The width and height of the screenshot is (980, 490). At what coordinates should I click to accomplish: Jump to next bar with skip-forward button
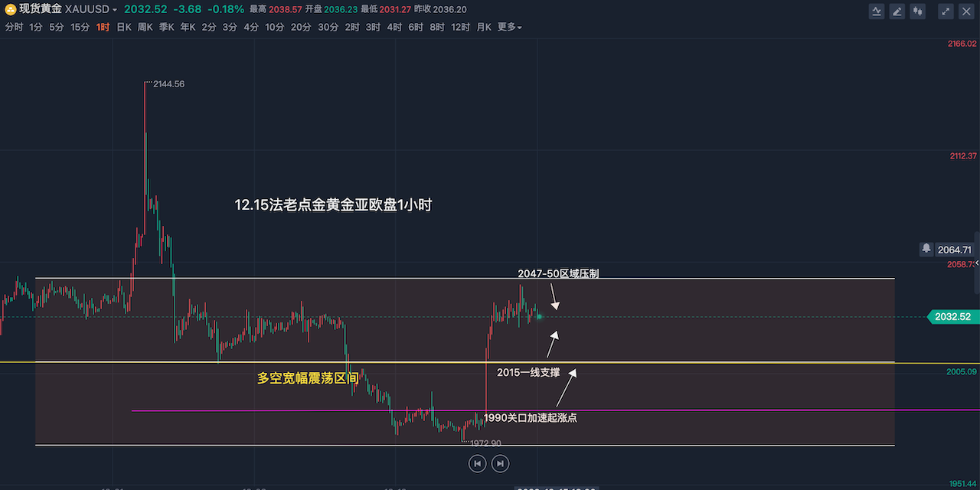point(500,463)
